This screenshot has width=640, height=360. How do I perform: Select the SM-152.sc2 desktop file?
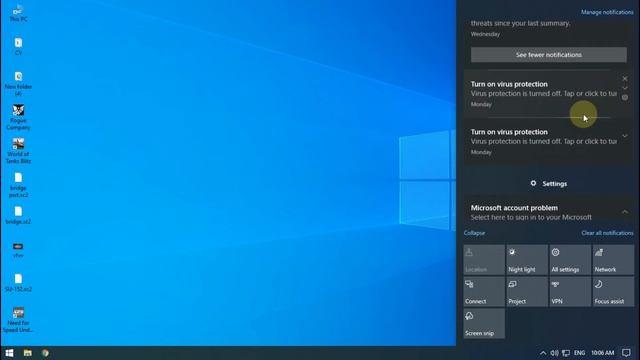pyautogui.click(x=18, y=283)
